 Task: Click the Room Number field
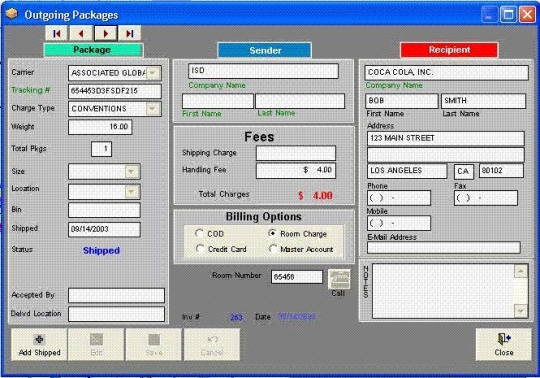[297, 277]
